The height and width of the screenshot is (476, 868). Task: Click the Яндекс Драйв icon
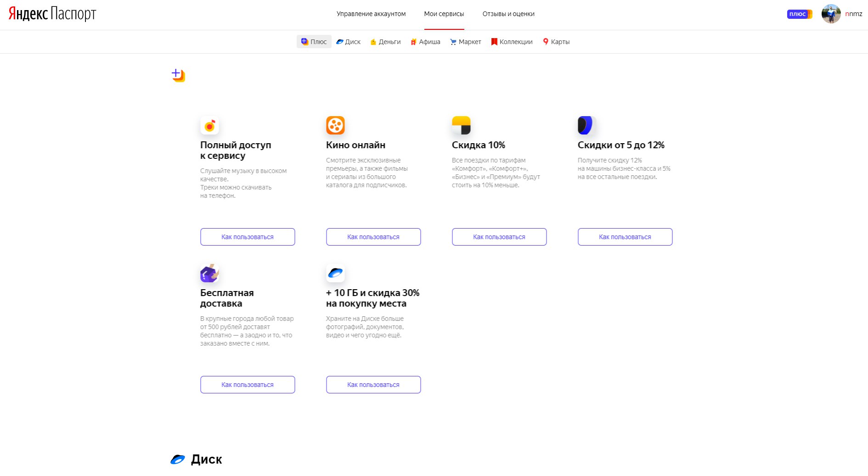pos(586,125)
